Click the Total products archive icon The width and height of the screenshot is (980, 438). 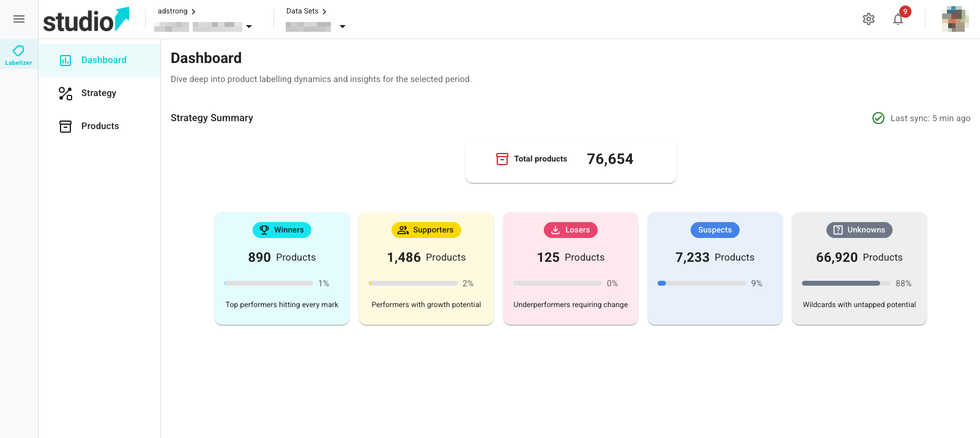[502, 159]
